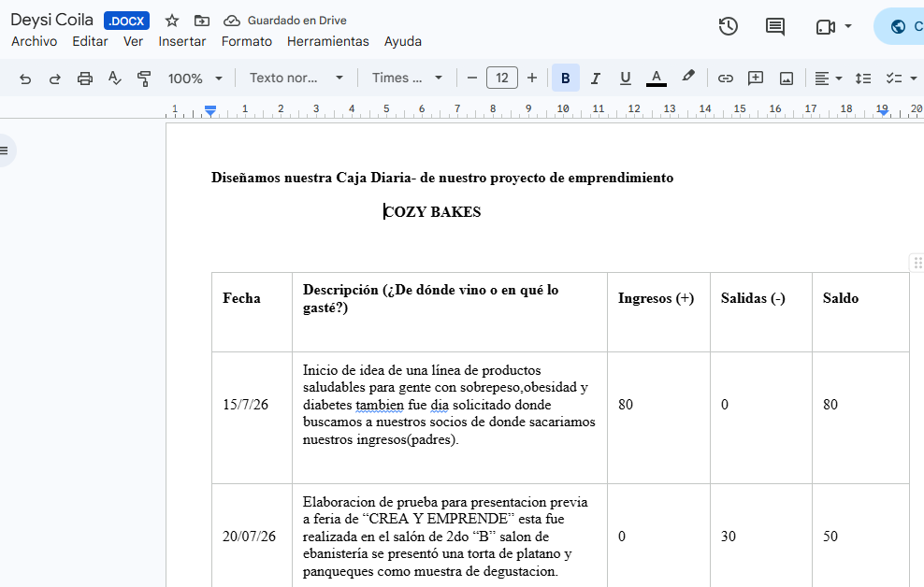This screenshot has height=587, width=924.
Task: Click the font size field
Action: (502, 78)
